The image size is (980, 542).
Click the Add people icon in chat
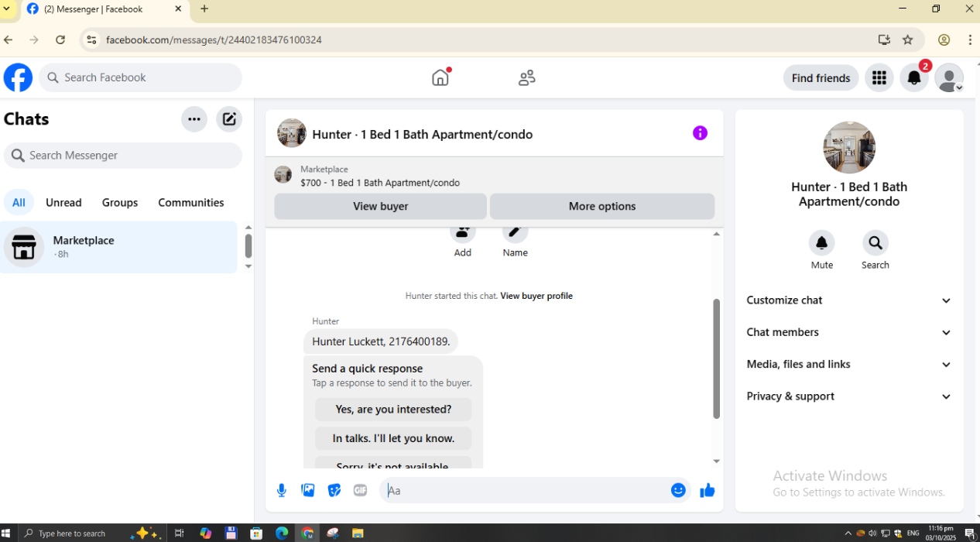click(463, 232)
